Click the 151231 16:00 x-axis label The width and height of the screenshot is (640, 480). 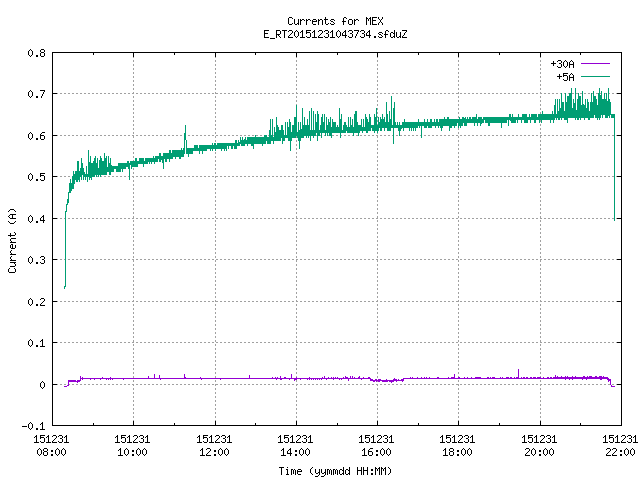pyautogui.click(x=376, y=445)
